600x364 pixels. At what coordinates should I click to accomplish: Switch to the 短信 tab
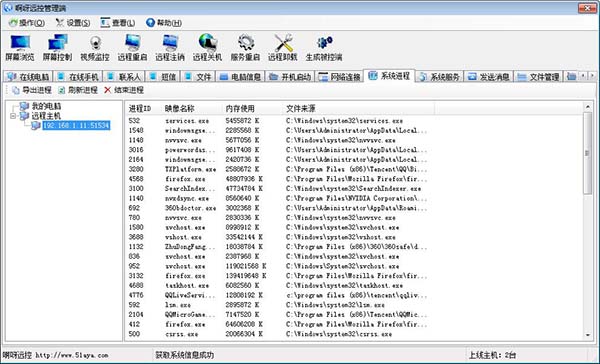pyautogui.click(x=163, y=77)
